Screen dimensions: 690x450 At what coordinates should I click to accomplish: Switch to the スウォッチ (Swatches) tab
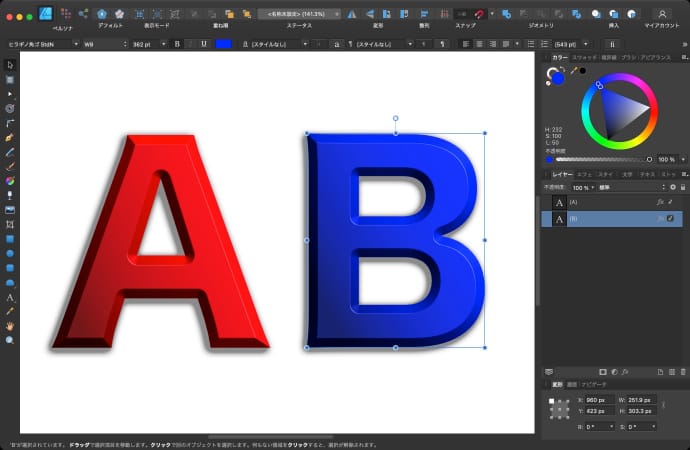coord(583,57)
